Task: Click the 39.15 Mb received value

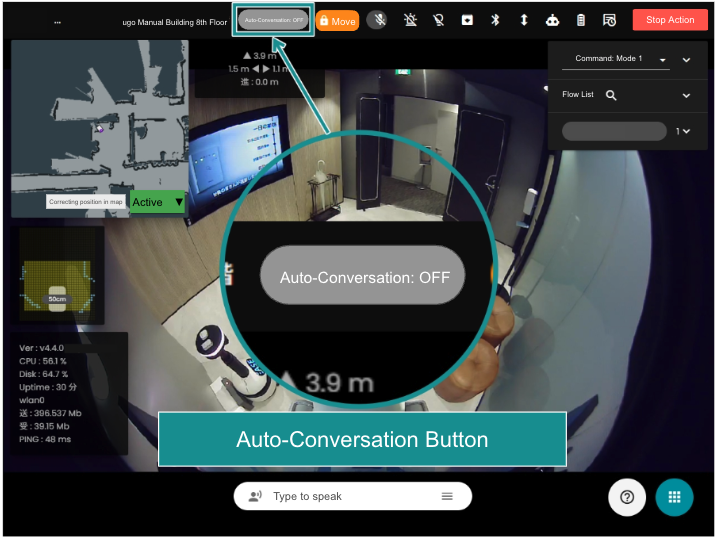Action: pyautogui.click(x=52, y=426)
